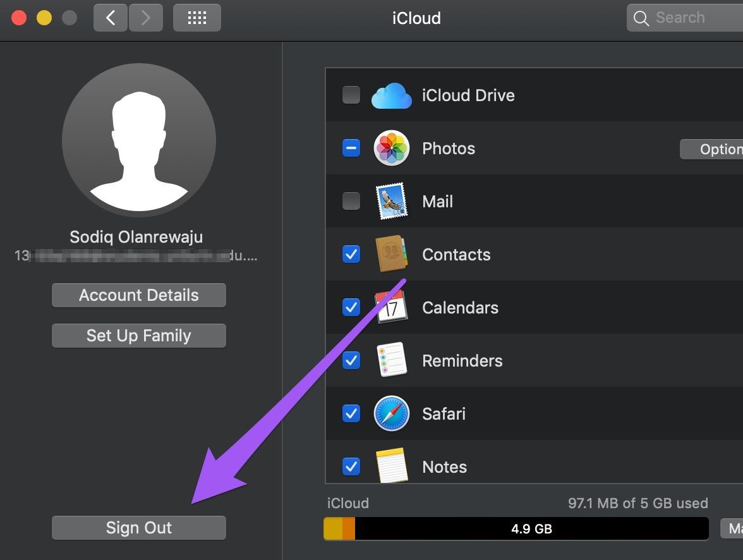
Task: Click the Reminders list icon
Action: [392, 360]
